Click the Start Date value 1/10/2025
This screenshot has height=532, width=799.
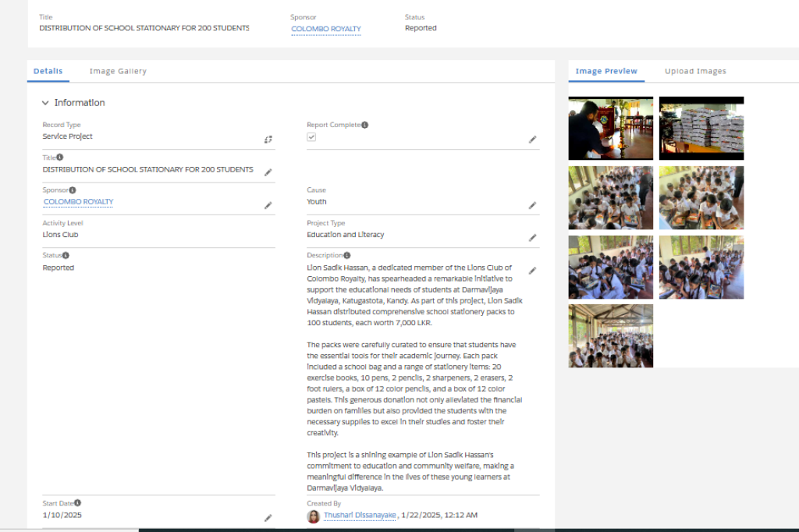click(x=62, y=515)
